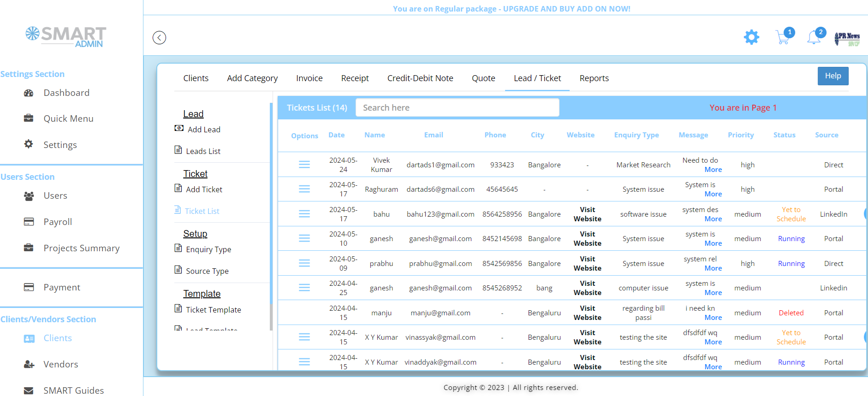This screenshot has height=396, width=868.
Task: Open options menu for Raghuram ticket
Action: [x=304, y=189]
